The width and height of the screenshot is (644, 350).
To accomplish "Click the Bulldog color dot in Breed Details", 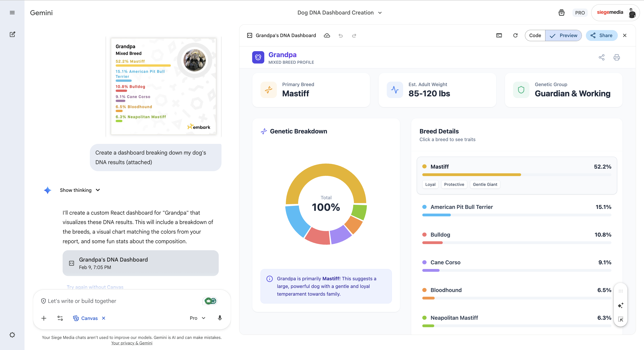I will (x=424, y=235).
